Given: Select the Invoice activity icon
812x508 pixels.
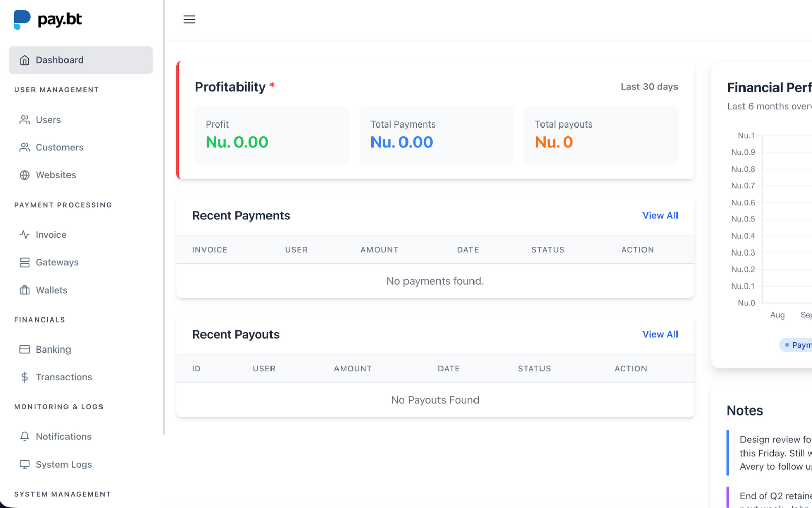Looking at the screenshot, I should (x=25, y=235).
